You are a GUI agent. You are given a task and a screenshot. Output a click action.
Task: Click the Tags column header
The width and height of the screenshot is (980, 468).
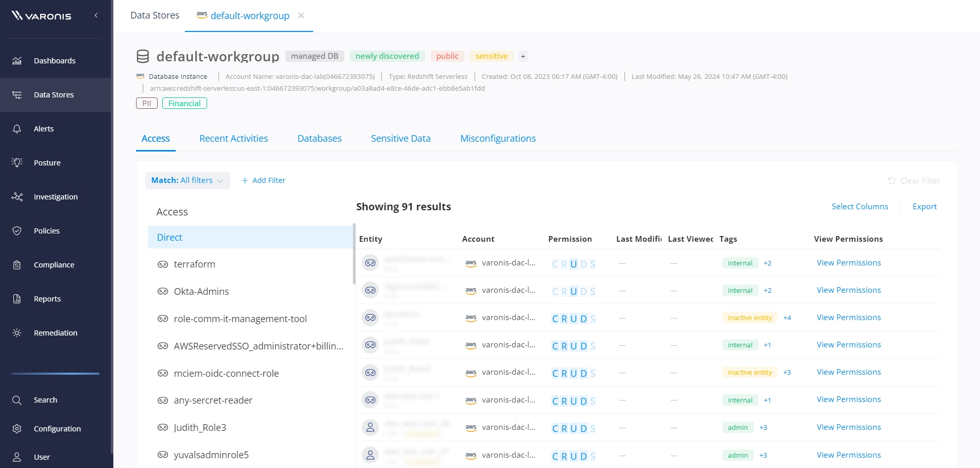click(728, 239)
